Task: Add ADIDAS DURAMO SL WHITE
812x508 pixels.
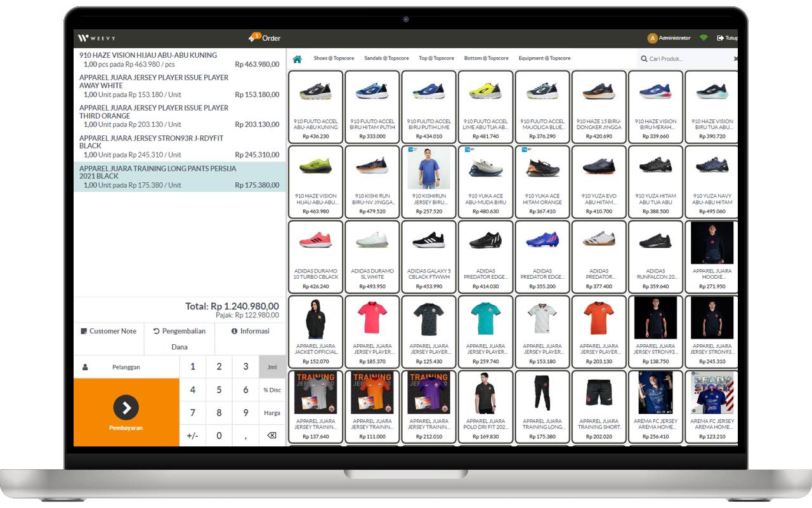Action: coord(372,256)
